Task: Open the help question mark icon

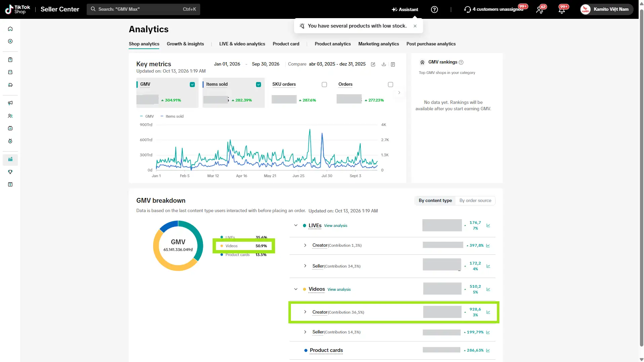Action: 434,9
